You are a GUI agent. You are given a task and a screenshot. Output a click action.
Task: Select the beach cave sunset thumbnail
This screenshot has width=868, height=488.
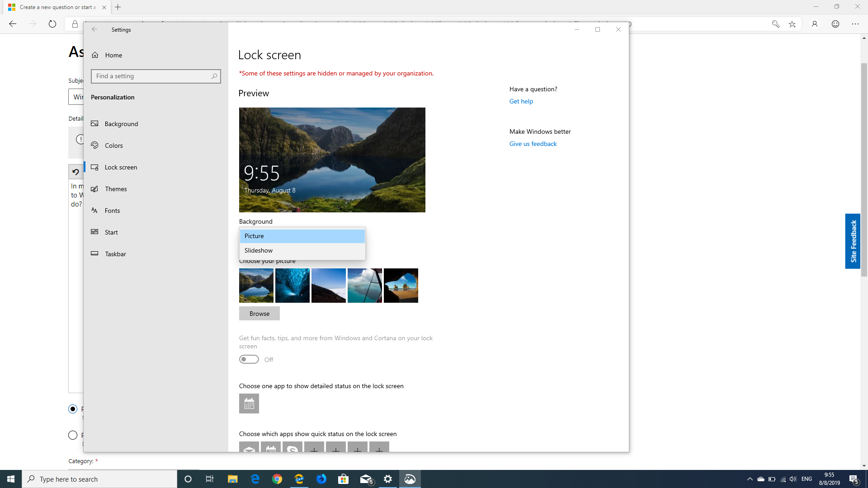click(x=401, y=286)
